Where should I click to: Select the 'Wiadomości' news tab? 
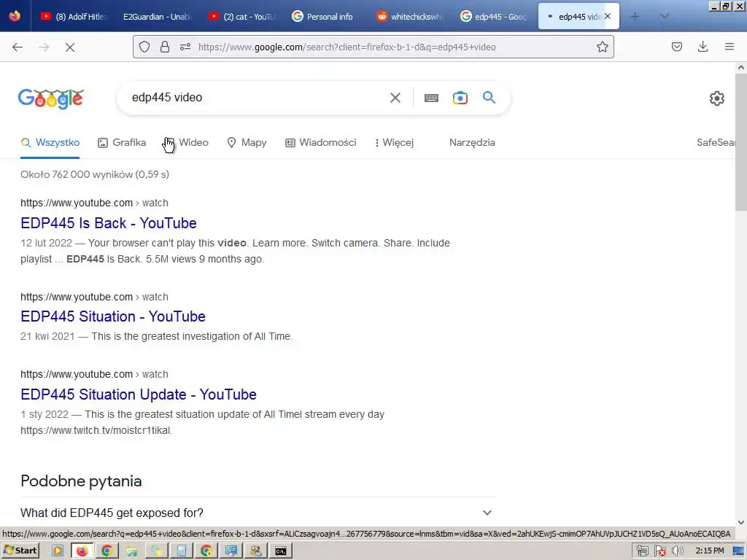(x=321, y=142)
